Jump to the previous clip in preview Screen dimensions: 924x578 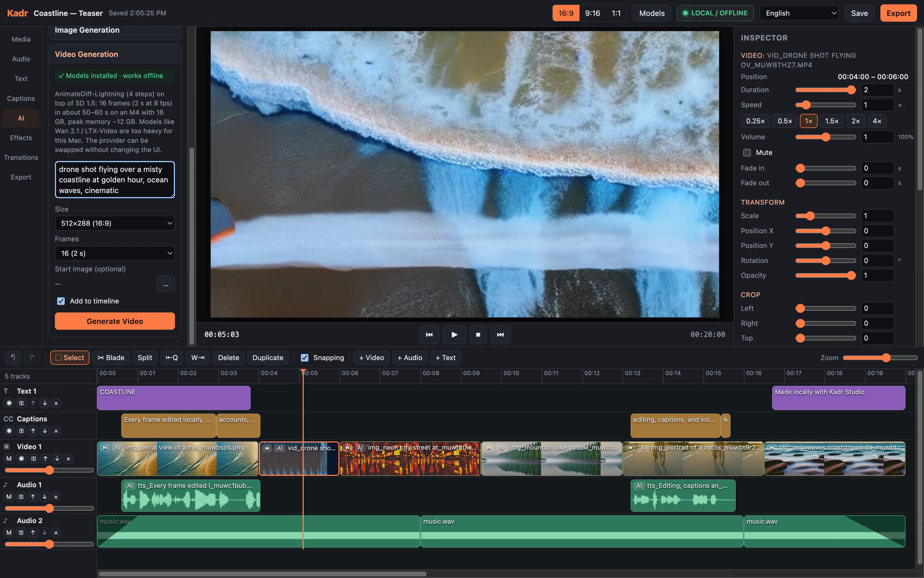pyautogui.click(x=429, y=334)
